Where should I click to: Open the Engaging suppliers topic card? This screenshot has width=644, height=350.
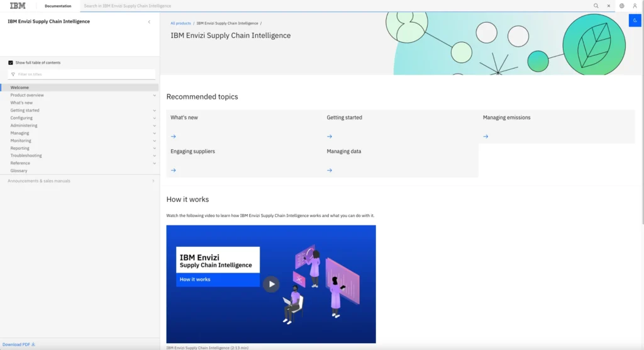click(192, 152)
